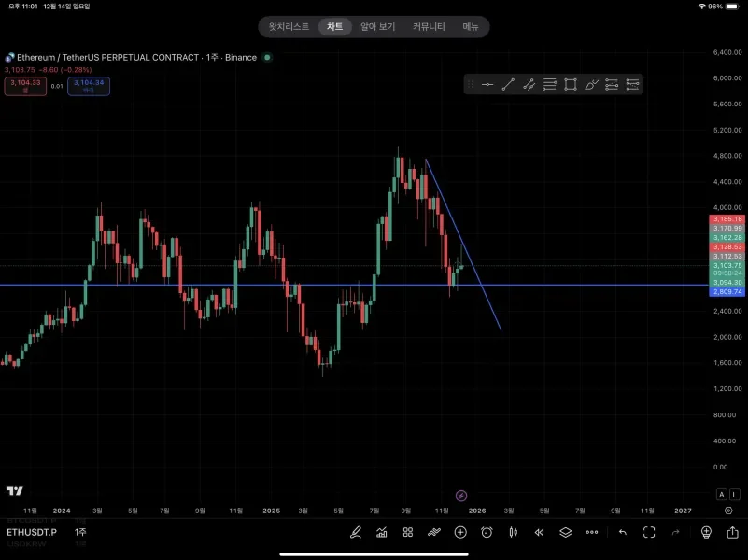Undo the last chart action
This screenshot has height=560, width=748.
[x=623, y=532]
